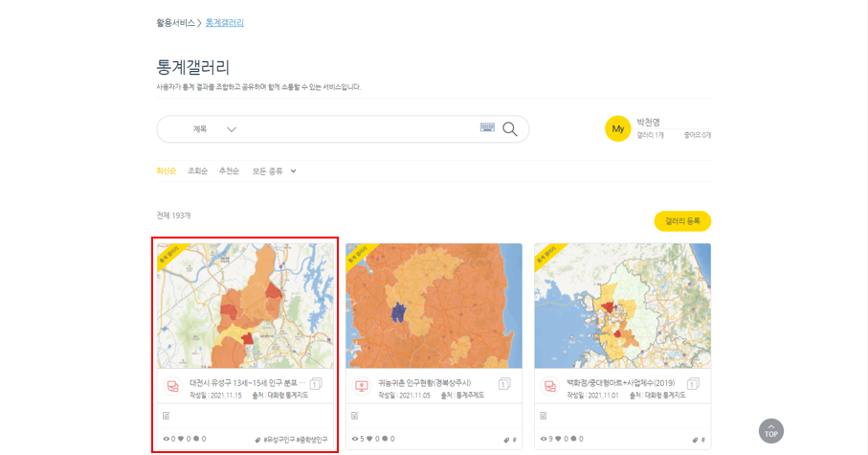Click the memo edit icon on 귀농귀촌 card
Screen dimensions: 868x455
(x=355, y=416)
